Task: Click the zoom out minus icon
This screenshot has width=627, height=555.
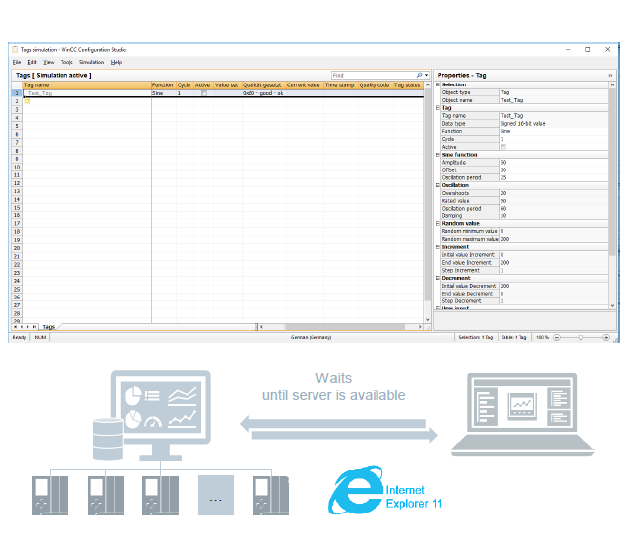Action: (558, 338)
